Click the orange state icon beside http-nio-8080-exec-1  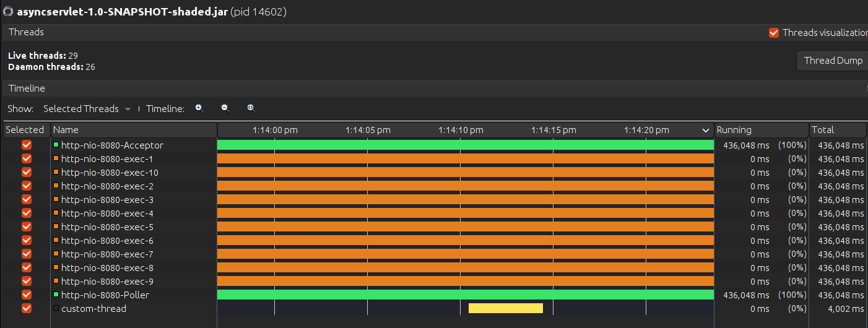tap(56, 158)
